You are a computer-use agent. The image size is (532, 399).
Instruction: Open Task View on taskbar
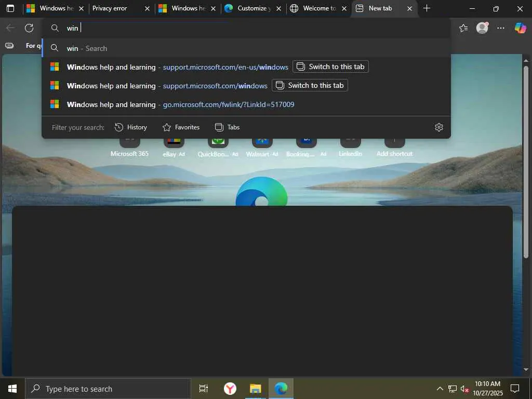click(203, 389)
